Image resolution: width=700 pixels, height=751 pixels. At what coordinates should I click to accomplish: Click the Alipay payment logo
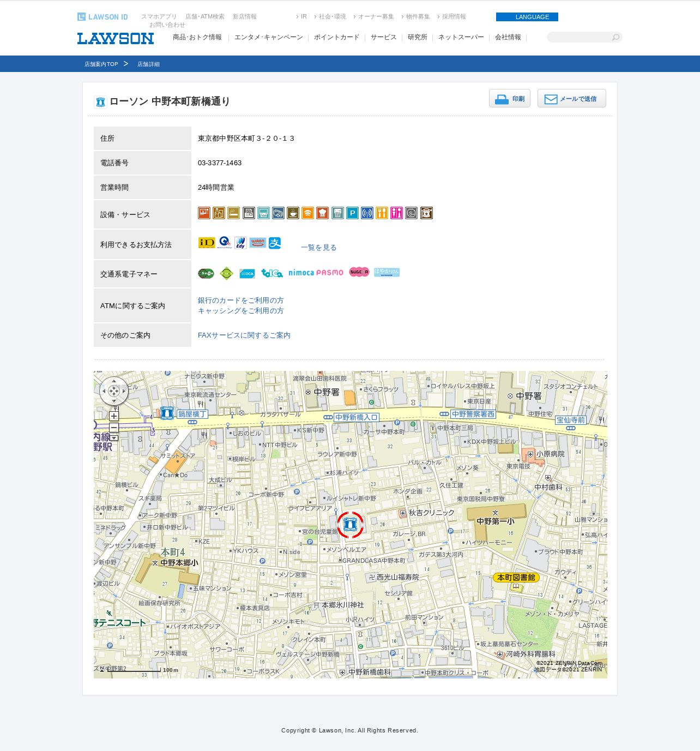coord(275,243)
